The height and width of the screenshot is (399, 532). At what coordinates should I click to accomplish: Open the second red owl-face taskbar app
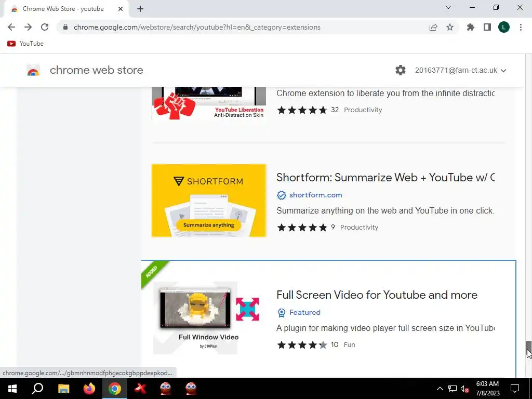click(x=191, y=389)
